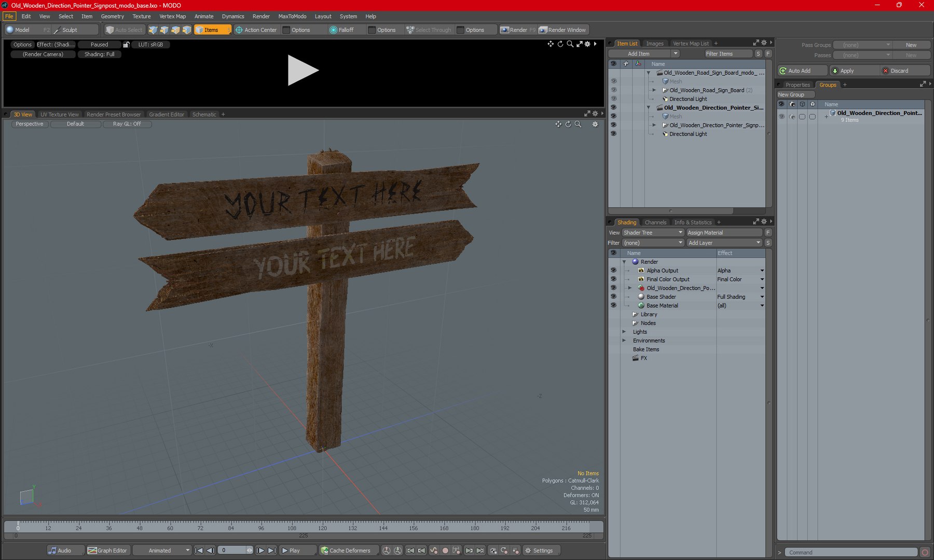Image resolution: width=934 pixels, height=560 pixels.
Task: Toggle visibility of Old_Wooden_Road_Sign_Board item
Action: point(613,90)
